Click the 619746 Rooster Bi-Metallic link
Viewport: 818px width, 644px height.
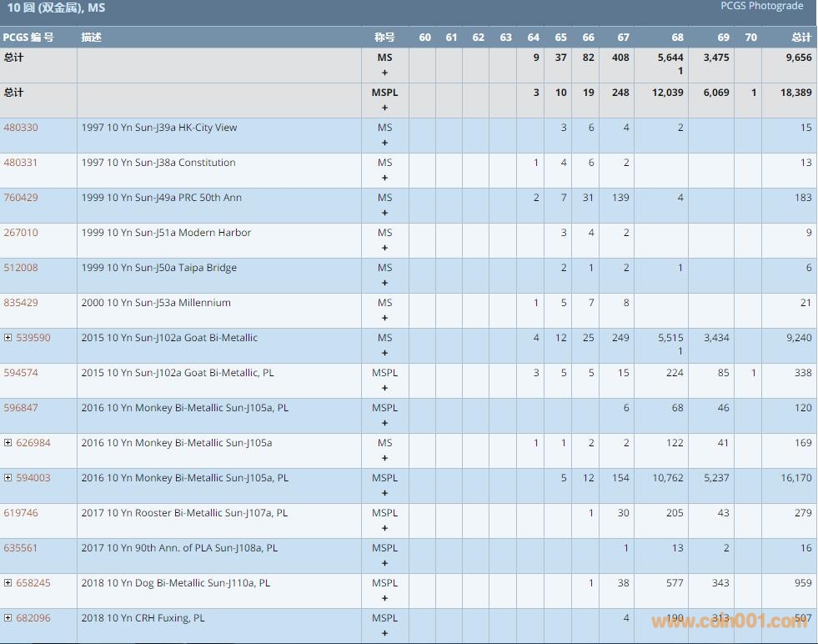(21, 513)
